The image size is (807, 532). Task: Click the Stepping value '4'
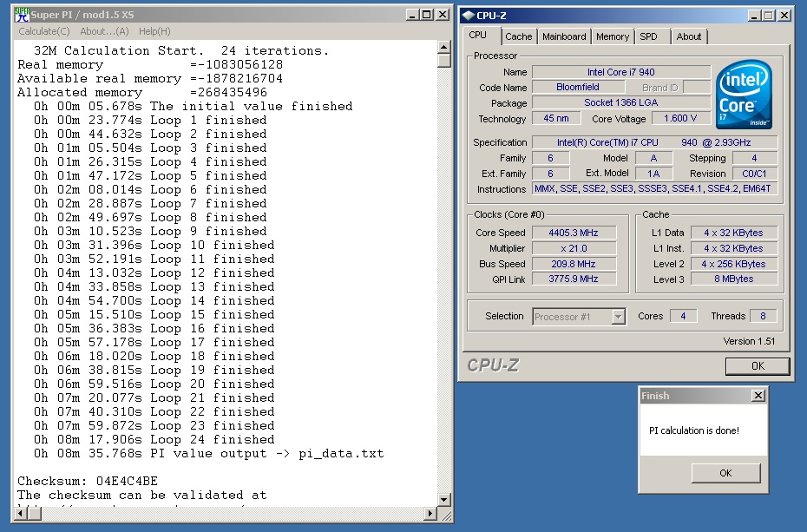pos(755,158)
